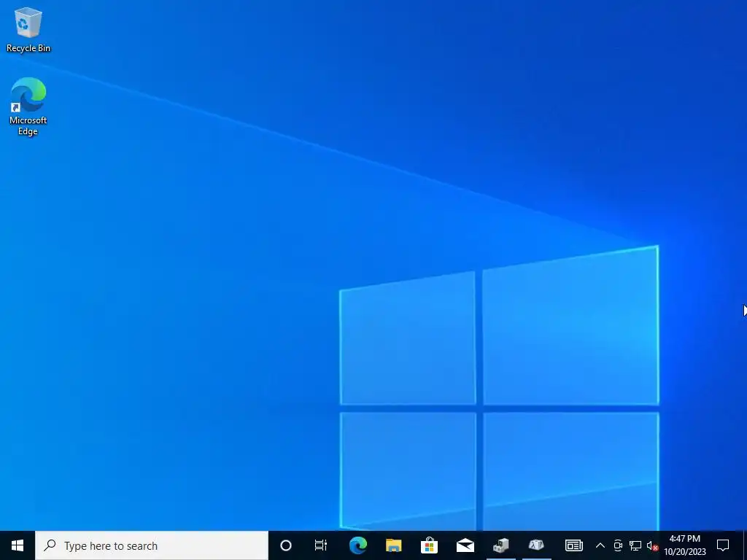Select the Microsoft Edge desktop shortcut
The height and width of the screenshot is (560, 747).
coord(28,106)
